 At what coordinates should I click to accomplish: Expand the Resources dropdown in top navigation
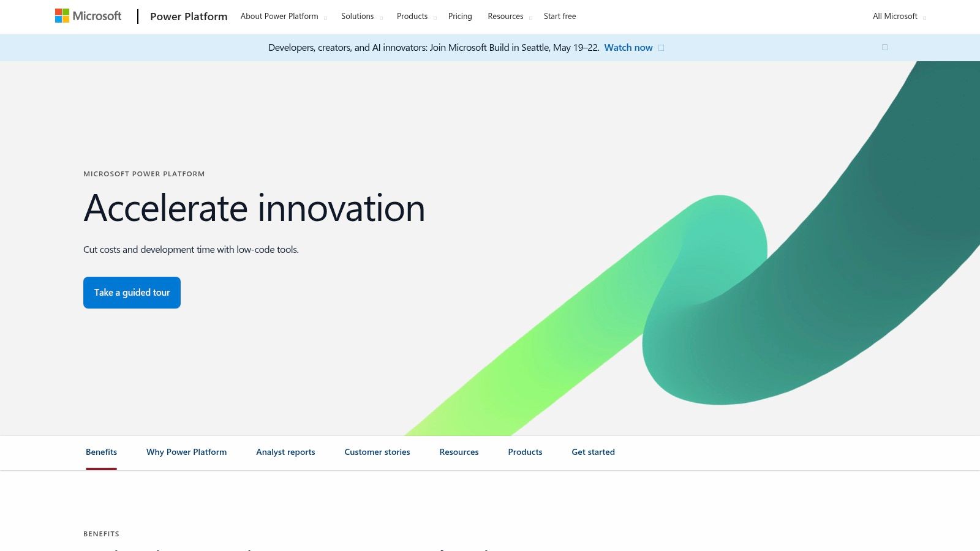[x=510, y=17]
